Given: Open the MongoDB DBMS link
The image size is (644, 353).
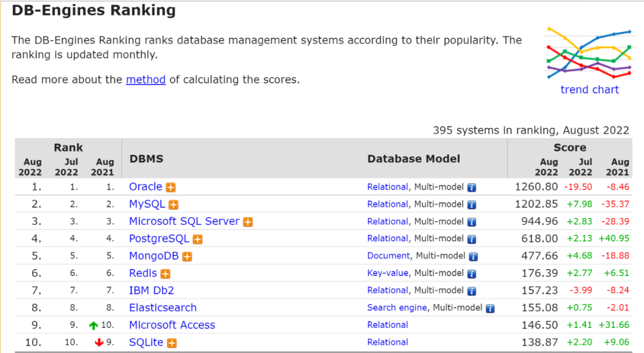Looking at the screenshot, I should (x=154, y=256).
